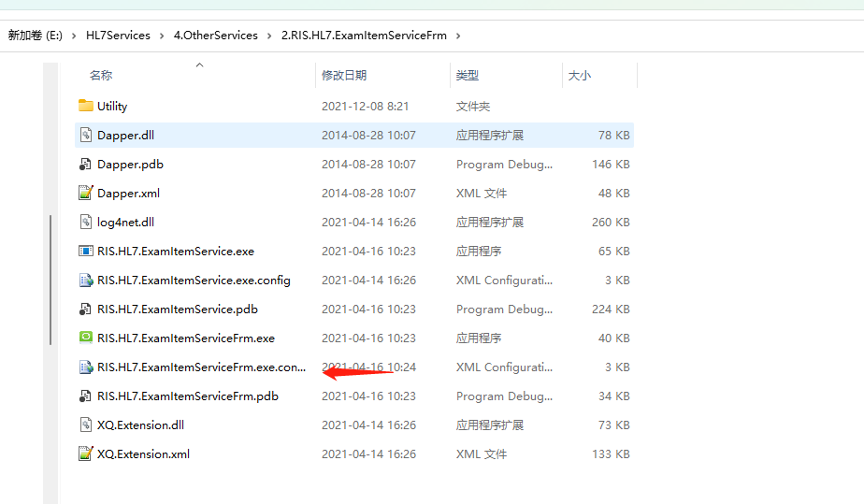Click the 2.RIS.HL7.ExamItemServiceFrm breadcrumb
The image size is (864, 504).
(x=364, y=36)
